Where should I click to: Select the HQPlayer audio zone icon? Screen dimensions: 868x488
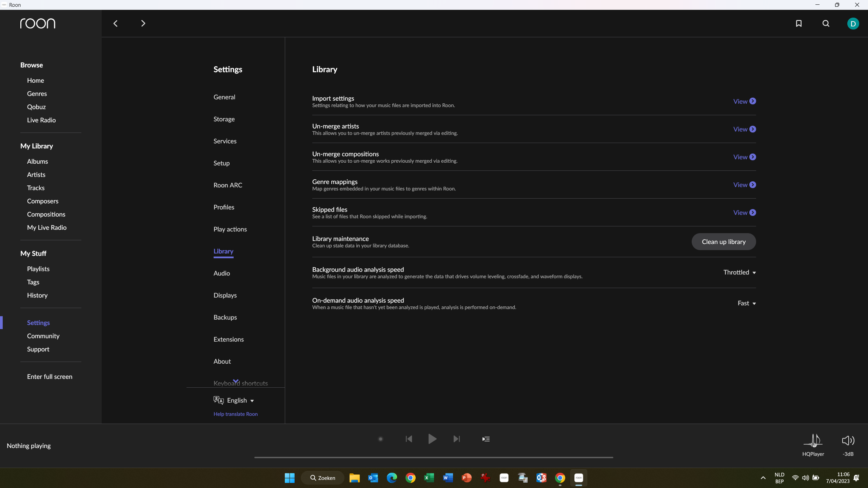tap(813, 441)
